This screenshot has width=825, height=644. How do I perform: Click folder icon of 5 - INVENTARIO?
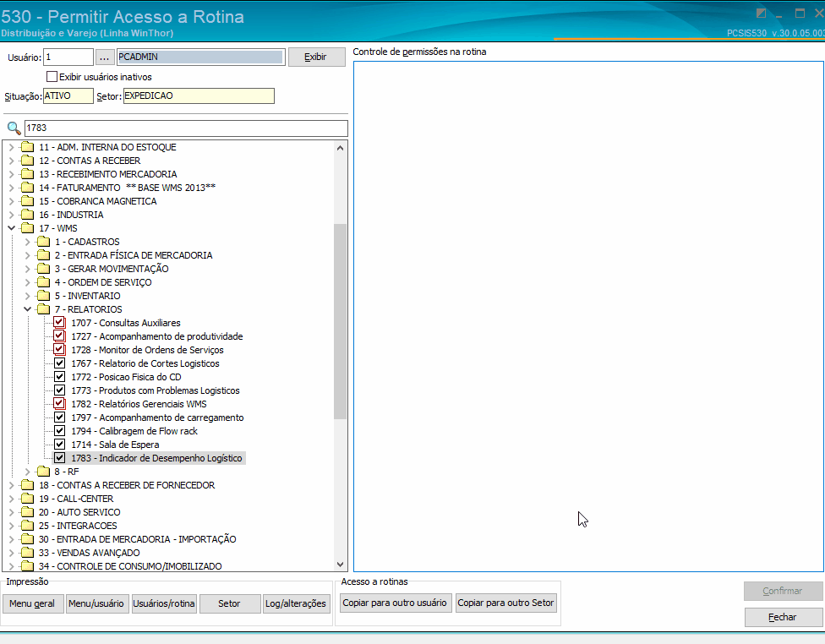pos(44,296)
